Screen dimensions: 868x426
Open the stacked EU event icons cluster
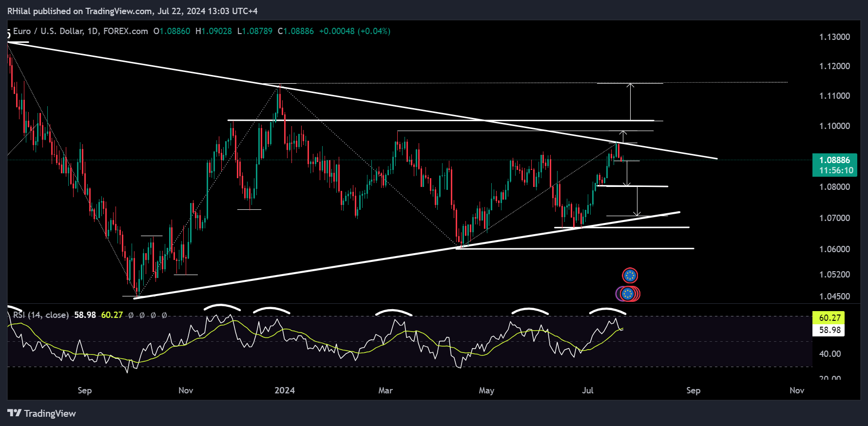pyautogui.click(x=628, y=294)
